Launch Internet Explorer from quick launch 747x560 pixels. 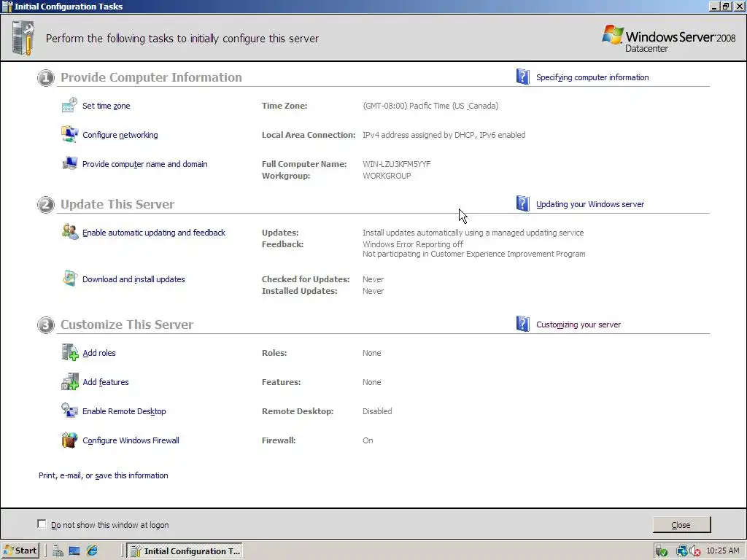tap(92, 551)
